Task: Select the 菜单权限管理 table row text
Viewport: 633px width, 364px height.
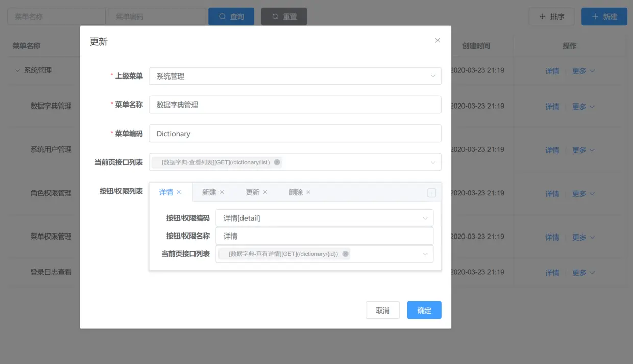Action: pyautogui.click(x=51, y=237)
